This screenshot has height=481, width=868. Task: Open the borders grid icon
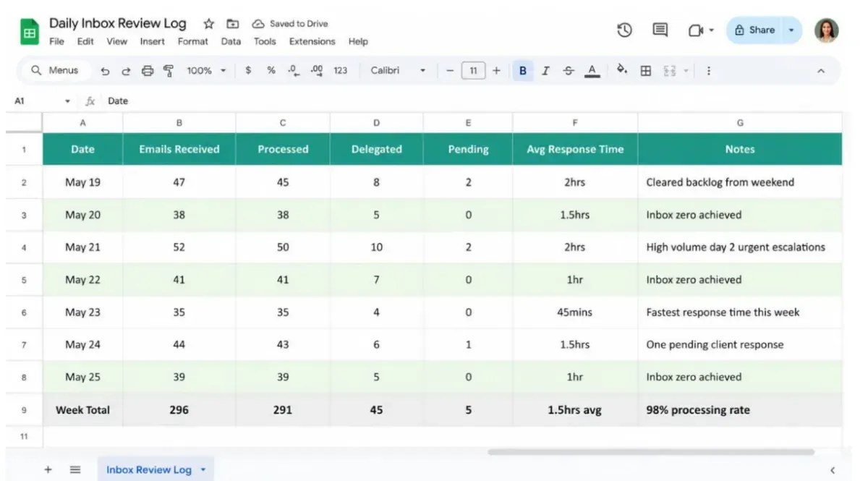pos(646,71)
